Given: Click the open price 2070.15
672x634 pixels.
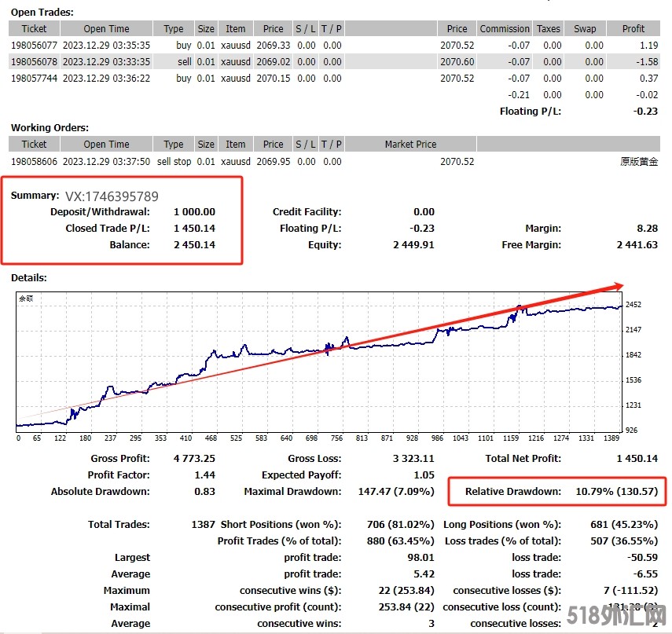Looking at the screenshot, I should click(274, 79).
